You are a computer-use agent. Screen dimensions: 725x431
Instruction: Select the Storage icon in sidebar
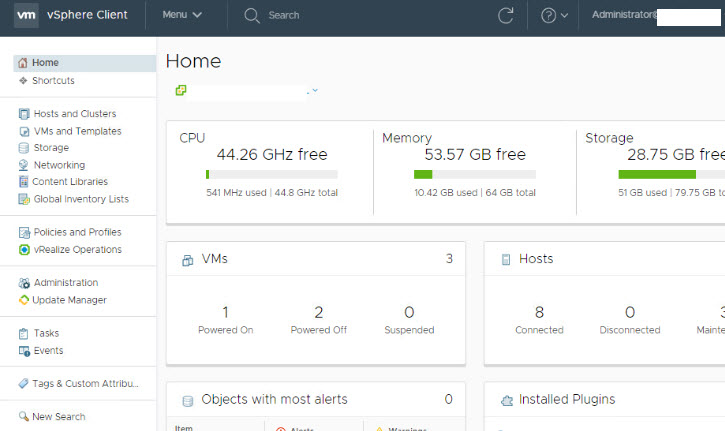pyautogui.click(x=24, y=148)
